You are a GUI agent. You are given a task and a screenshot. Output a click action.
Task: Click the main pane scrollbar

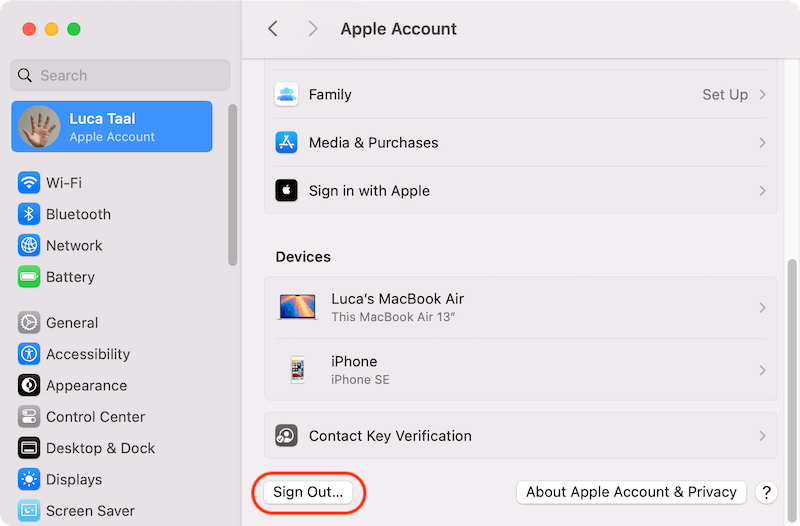point(792,390)
